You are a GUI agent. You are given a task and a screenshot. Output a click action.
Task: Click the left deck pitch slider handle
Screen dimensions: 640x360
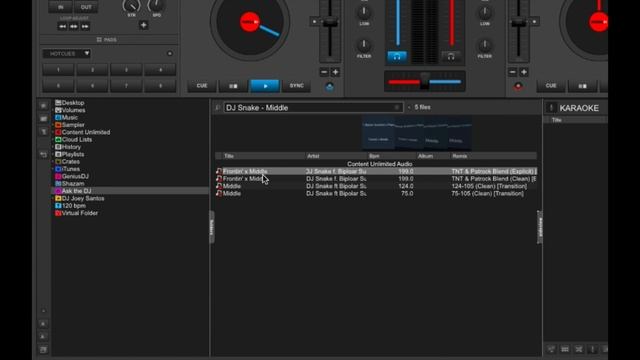coord(329,22)
